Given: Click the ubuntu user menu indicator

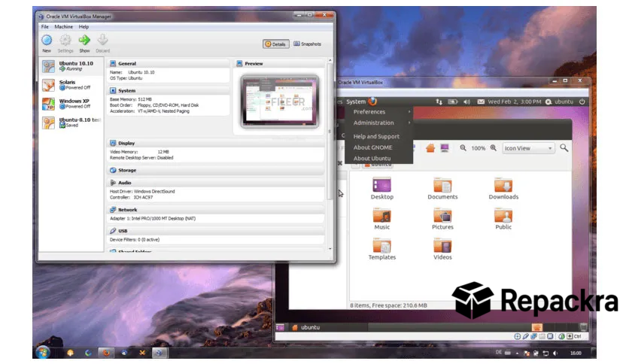Looking at the screenshot, I should [x=560, y=102].
